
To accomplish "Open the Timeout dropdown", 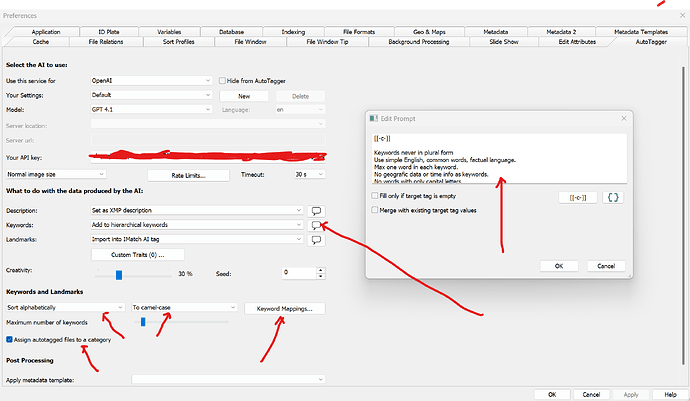I will click(309, 175).
